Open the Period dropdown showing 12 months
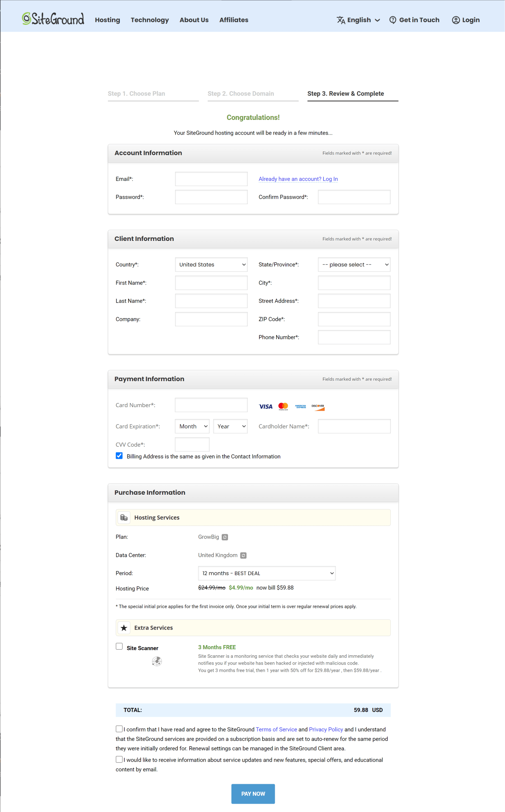This screenshot has height=812, width=505. coord(267,573)
